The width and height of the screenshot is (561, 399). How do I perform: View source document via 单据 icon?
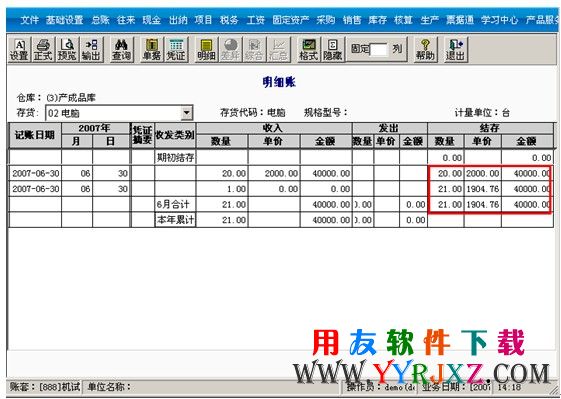[x=152, y=50]
